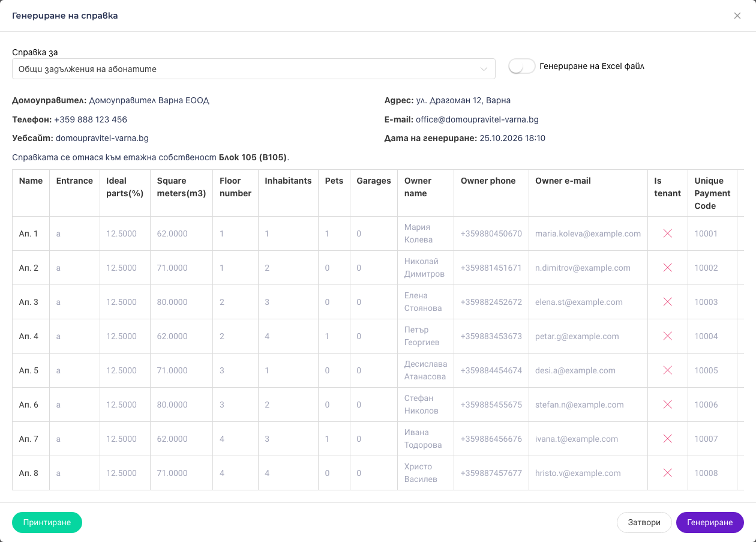Click the Генериране button

(x=710, y=522)
